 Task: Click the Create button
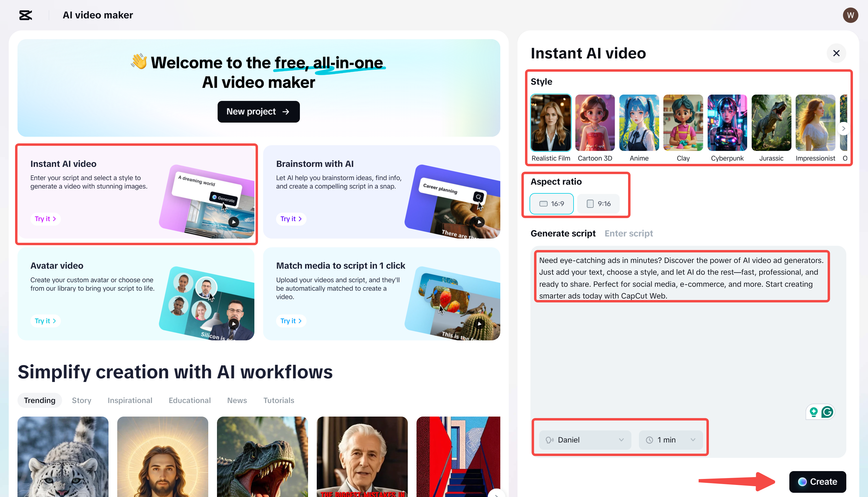click(x=817, y=482)
